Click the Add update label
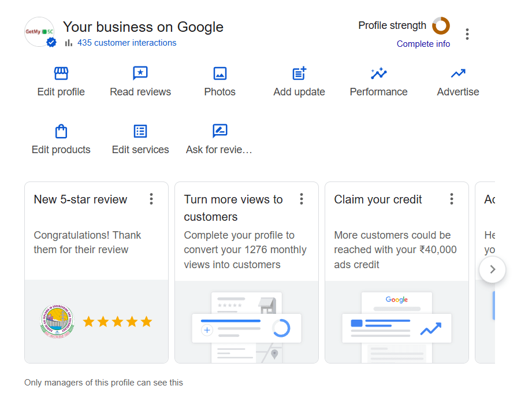This screenshot has height=393, width=532. tap(299, 92)
